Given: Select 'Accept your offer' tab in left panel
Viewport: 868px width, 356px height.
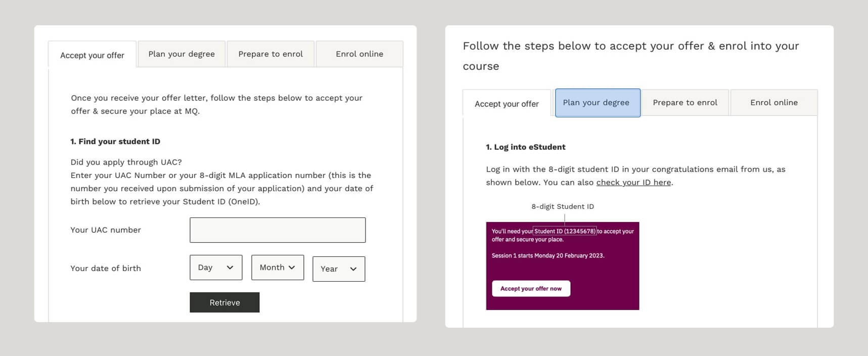Looking at the screenshot, I should pos(92,55).
